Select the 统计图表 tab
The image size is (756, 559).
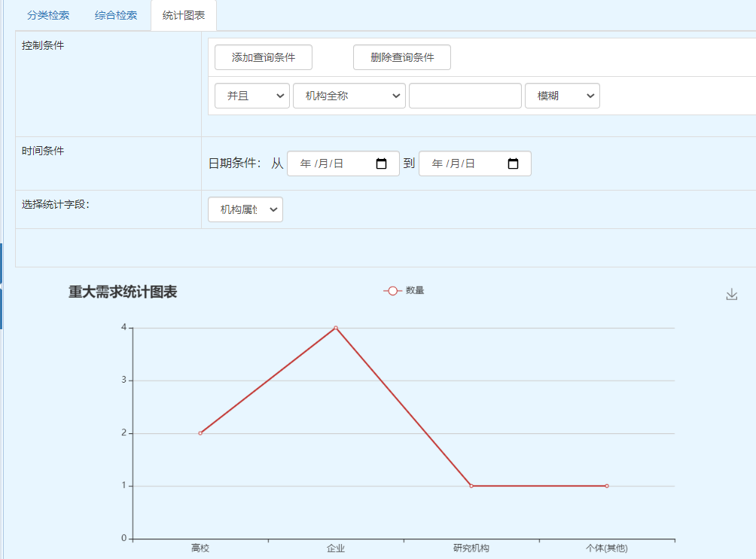(184, 15)
